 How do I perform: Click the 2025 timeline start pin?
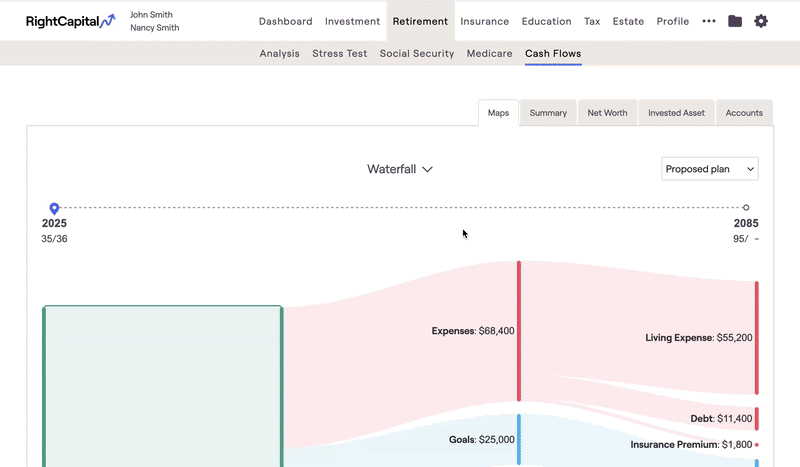(x=54, y=208)
